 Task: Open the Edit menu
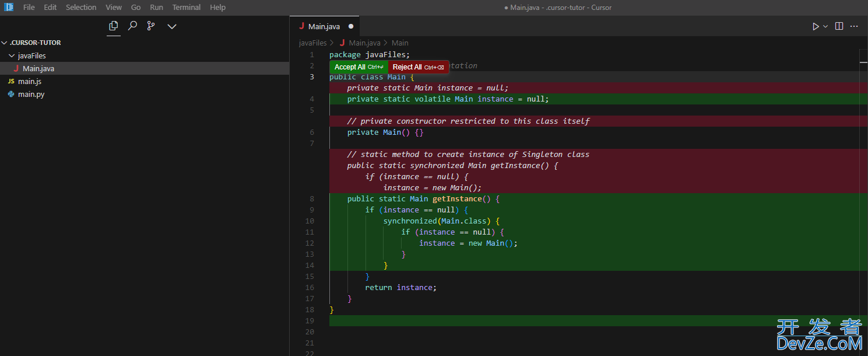pyautogui.click(x=50, y=7)
